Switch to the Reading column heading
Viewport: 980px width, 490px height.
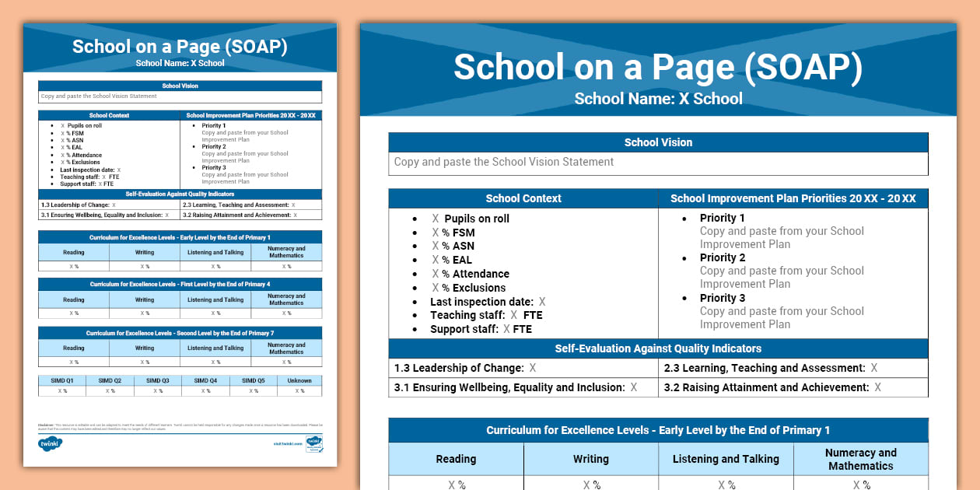(x=456, y=459)
